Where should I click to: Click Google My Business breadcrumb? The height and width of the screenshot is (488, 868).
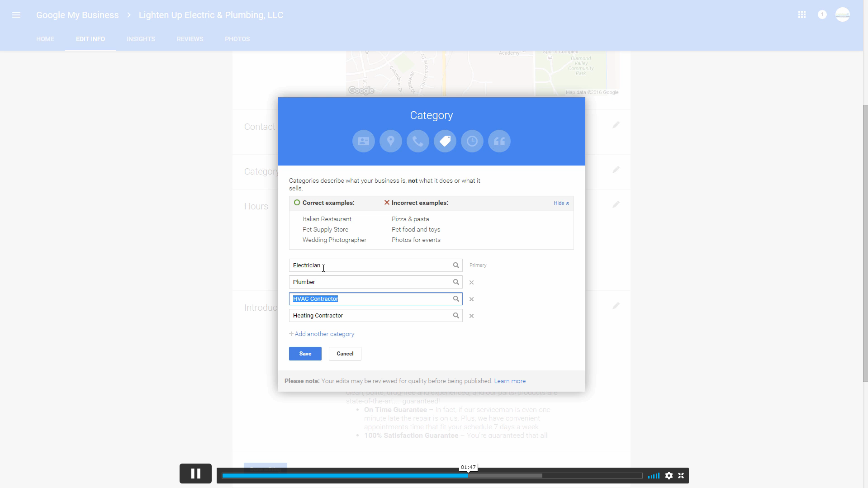pyautogui.click(x=77, y=15)
